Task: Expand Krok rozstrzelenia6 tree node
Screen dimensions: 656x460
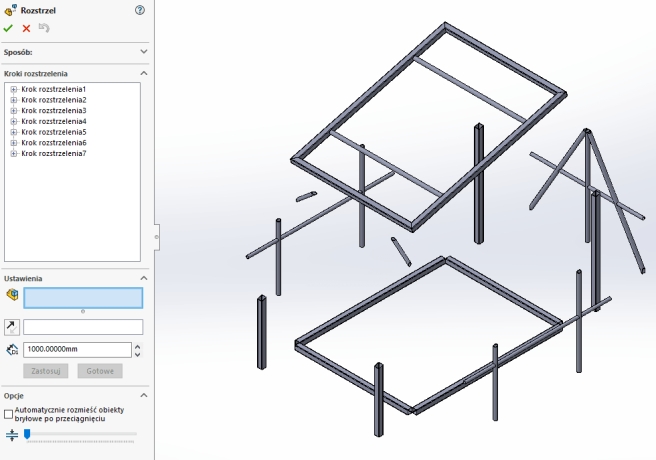Action: 13,143
